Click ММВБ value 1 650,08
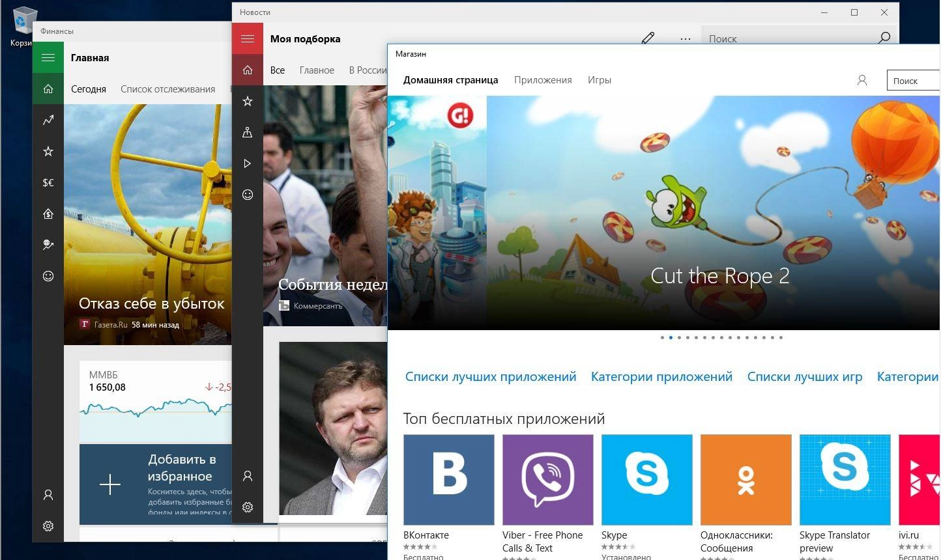Screen dimensions: 941x560 108,387
